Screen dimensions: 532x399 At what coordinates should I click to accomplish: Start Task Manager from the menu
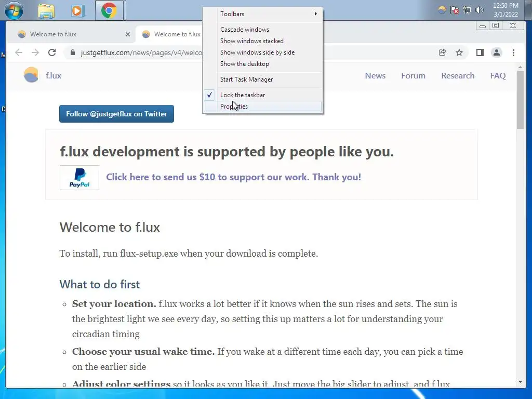263,79
